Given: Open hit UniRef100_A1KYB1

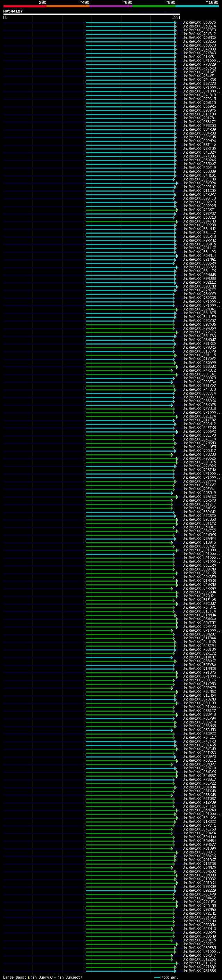Looking at the screenshot, I should 199,57.
